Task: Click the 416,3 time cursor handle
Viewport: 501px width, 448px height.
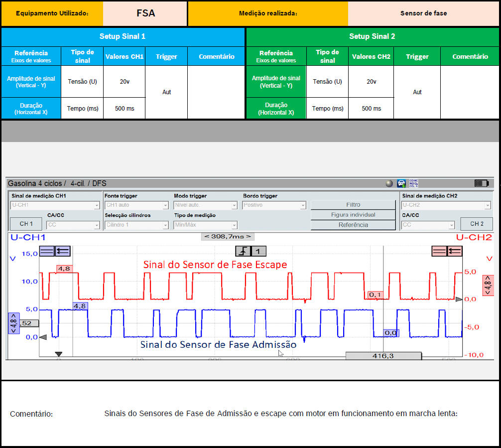Action: click(383, 356)
